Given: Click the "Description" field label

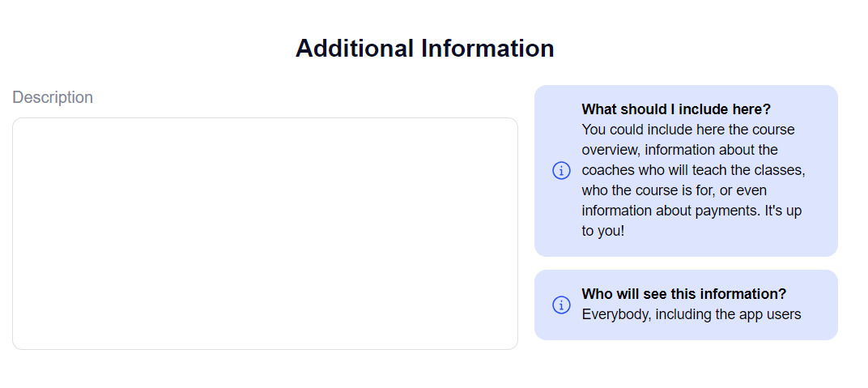Looking at the screenshot, I should point(53,98).
